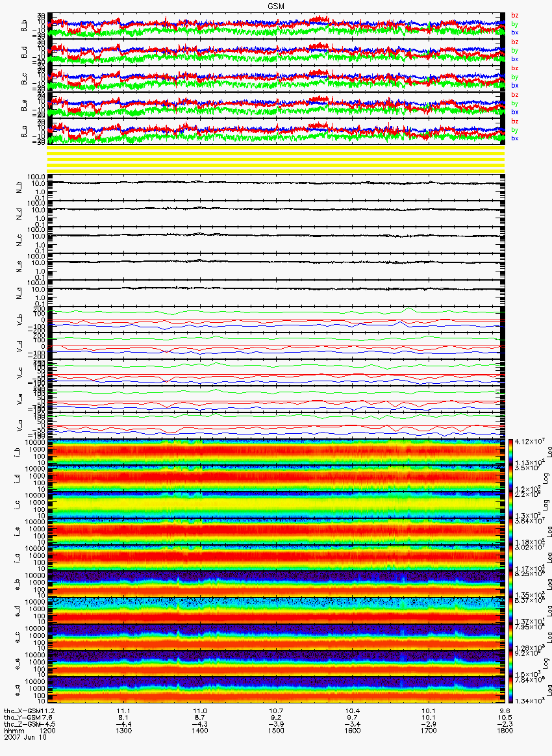This screenshot has height=756, width=552.
Task: Click the 9.2 Y-GSM position value
Action: 276,718
